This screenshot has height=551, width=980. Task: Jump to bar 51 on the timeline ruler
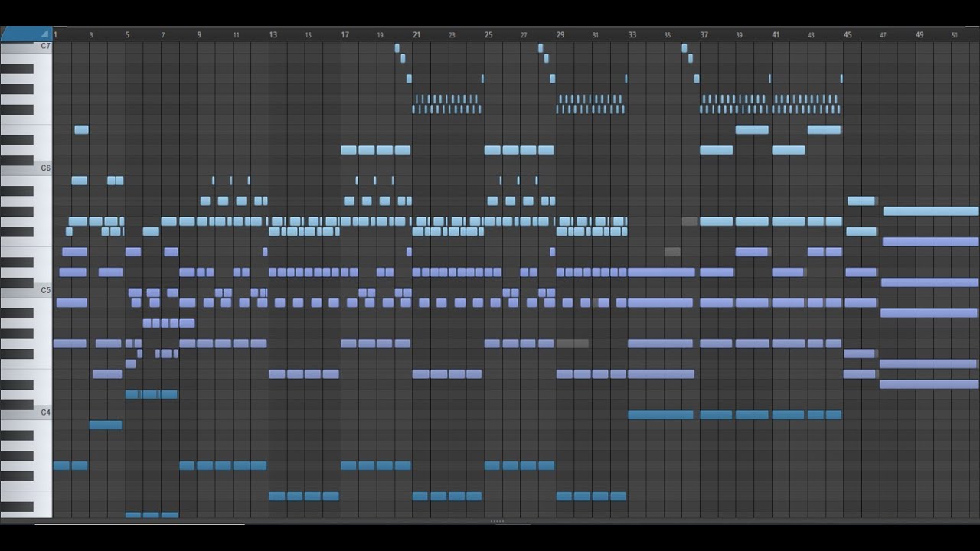point(955,35)
